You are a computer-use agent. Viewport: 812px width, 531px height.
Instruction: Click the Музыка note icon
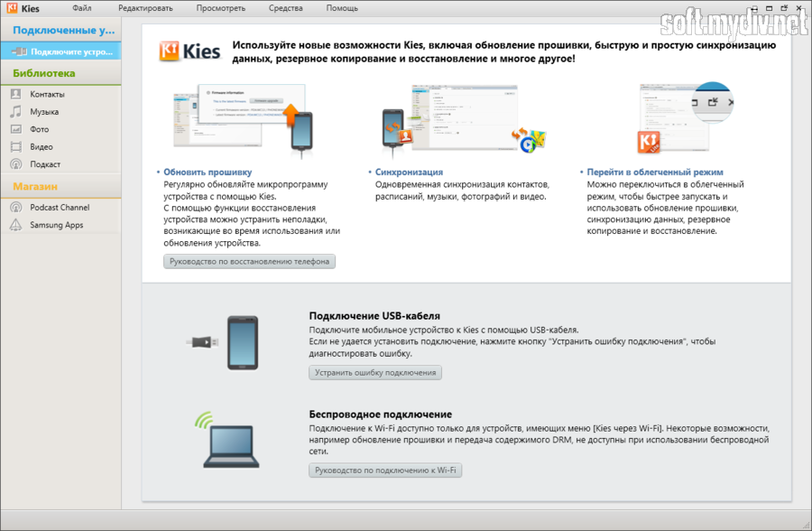tap(16, 111)
